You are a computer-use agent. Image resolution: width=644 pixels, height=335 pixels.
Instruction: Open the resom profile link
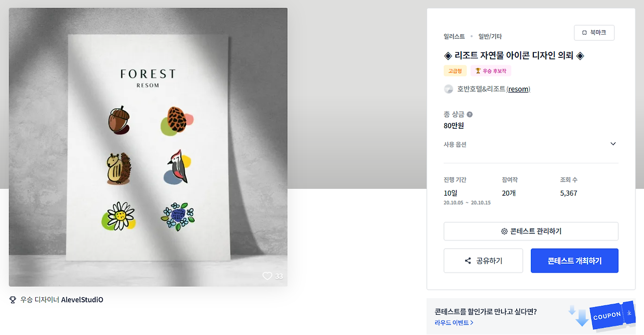point(518,89)
